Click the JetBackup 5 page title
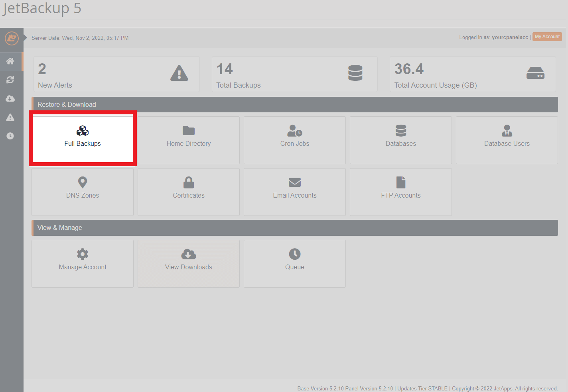This screenshot has height=392, width=568. click(42, 8)
